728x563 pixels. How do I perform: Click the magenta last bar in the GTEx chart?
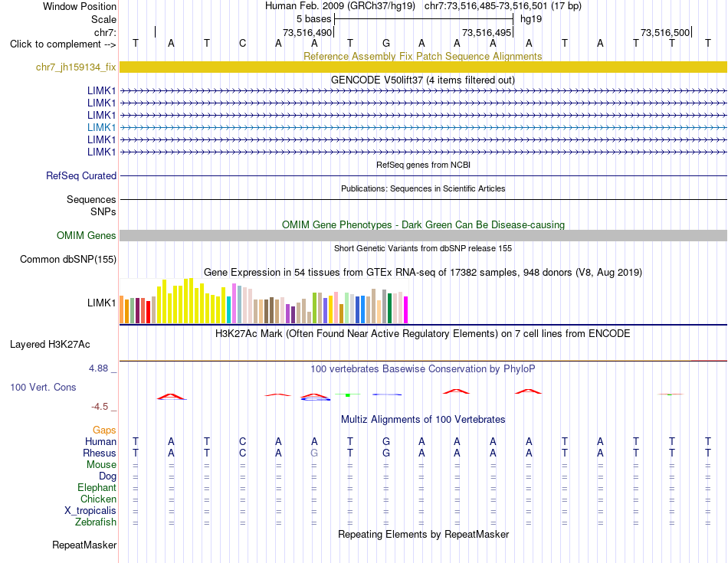[406, 310]
